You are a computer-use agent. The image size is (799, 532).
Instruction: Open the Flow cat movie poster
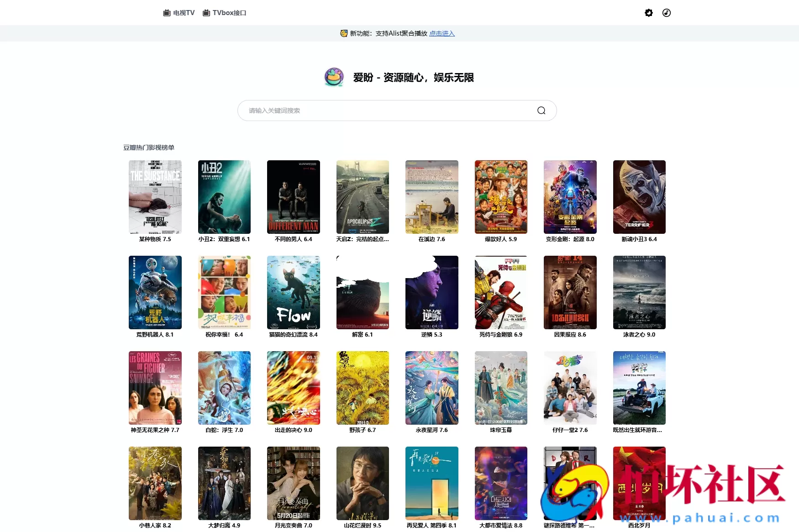point(293,292)
